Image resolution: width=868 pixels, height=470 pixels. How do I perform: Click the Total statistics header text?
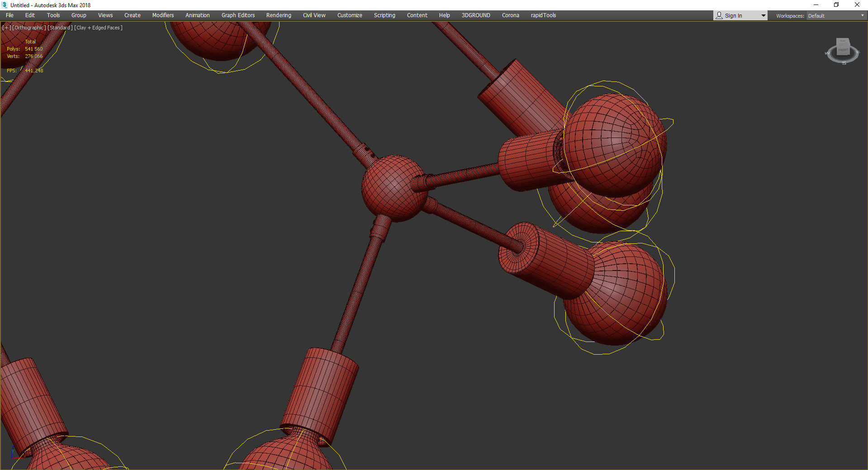coord(30,42)
